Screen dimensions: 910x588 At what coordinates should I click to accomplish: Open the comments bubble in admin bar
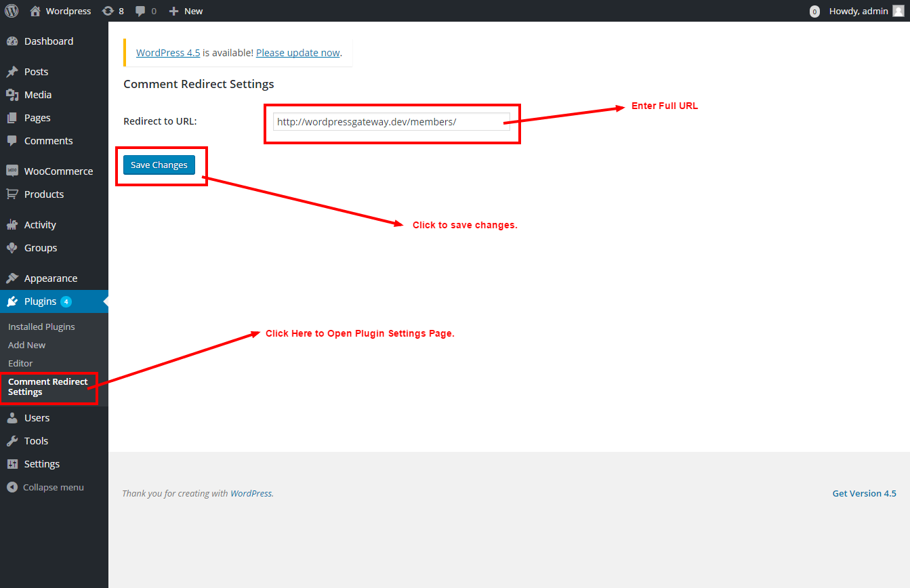(146, 11)
